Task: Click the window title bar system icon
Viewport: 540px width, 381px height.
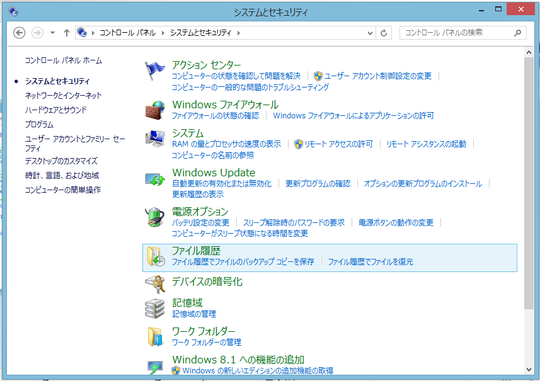Action: click(x=13, y=12)
